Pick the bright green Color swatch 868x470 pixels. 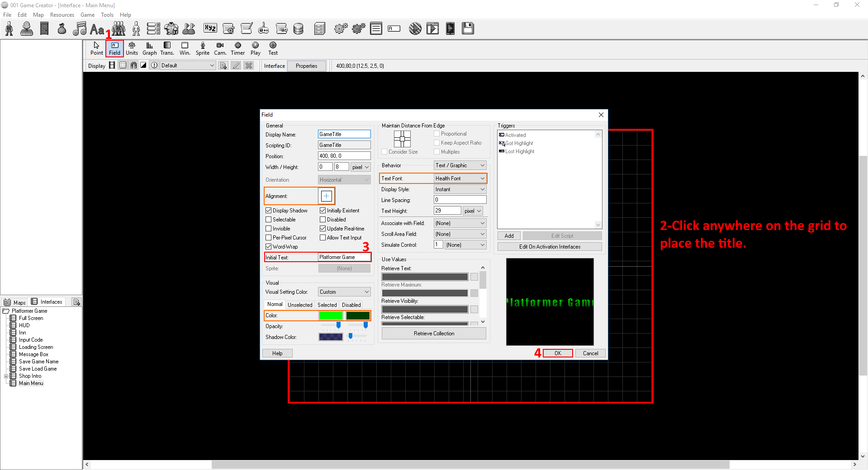coord(331,315)
